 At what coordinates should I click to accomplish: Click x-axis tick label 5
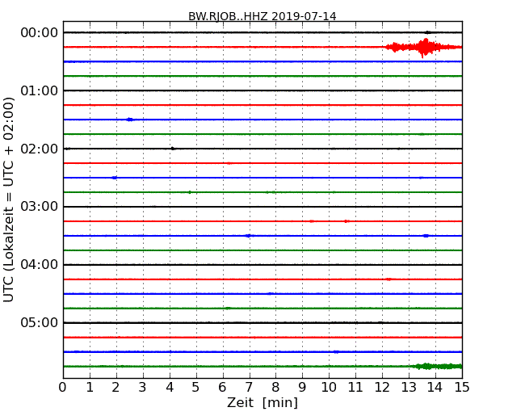(195, 388)
